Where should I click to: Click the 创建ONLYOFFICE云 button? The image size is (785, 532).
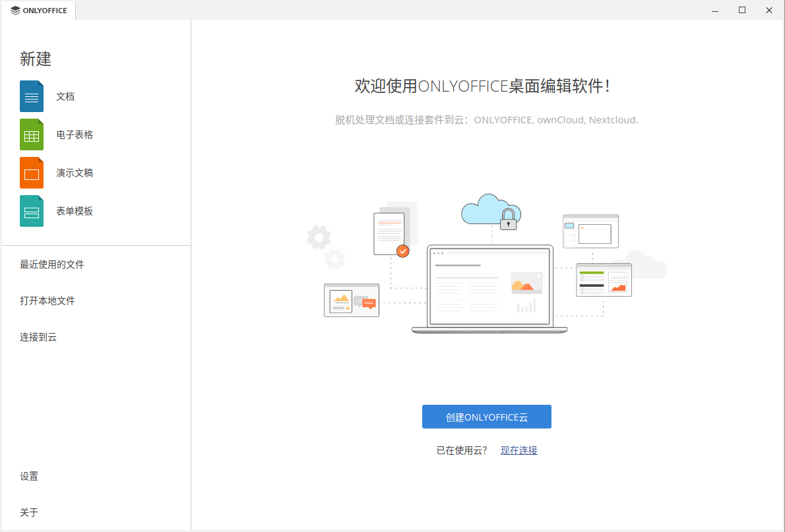click(487, 417)
